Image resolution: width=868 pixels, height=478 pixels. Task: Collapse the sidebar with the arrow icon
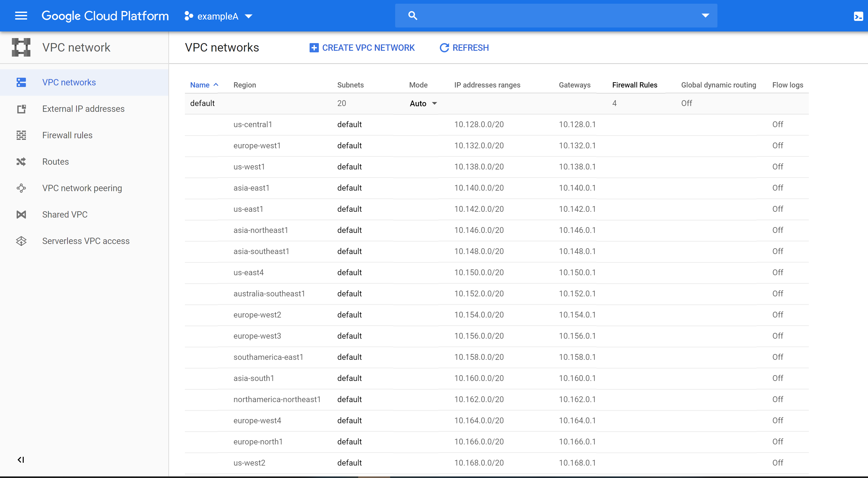[x=21, y=460]
